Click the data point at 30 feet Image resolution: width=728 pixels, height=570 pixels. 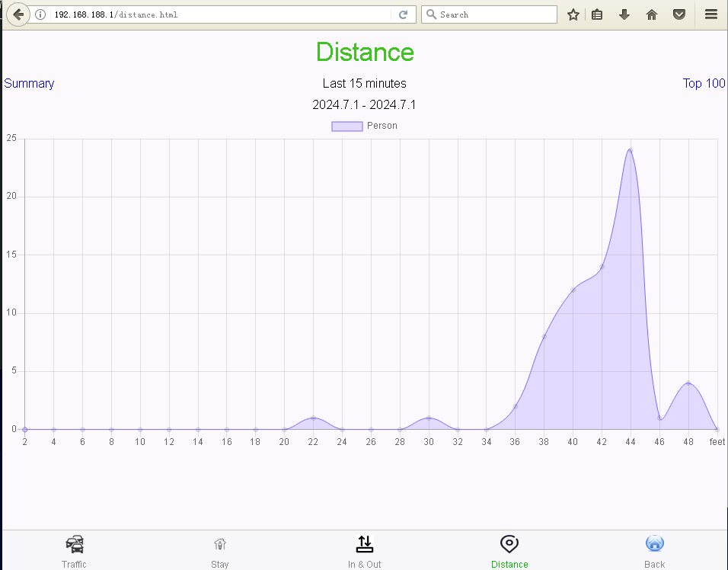(429, 418)
